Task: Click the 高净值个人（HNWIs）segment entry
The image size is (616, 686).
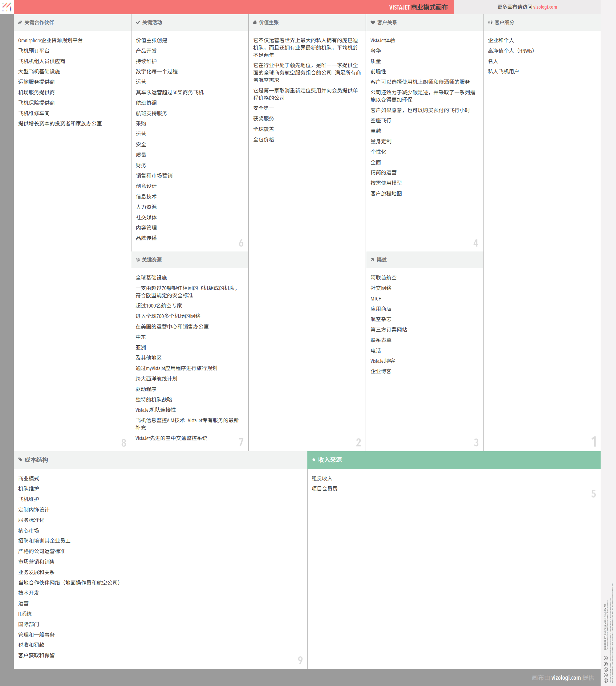Action: [x=511, y=51]
